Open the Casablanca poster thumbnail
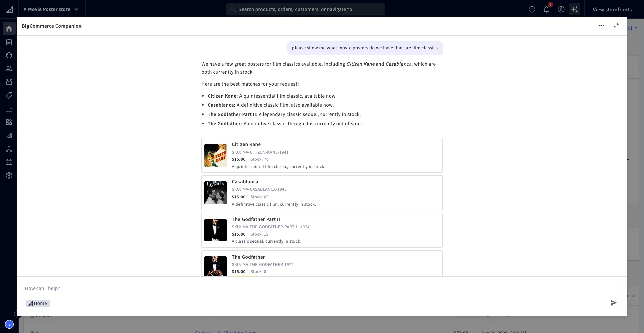644x333 pixels. click(215, 193)
